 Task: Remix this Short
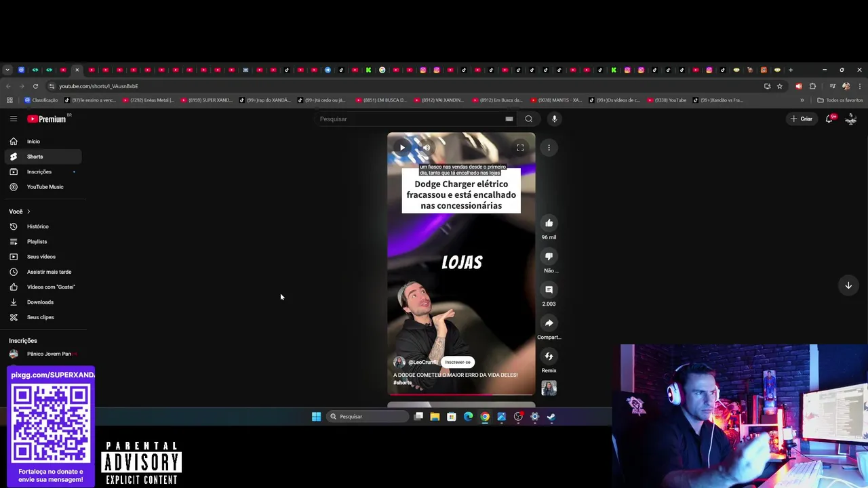tap(549, 356)
